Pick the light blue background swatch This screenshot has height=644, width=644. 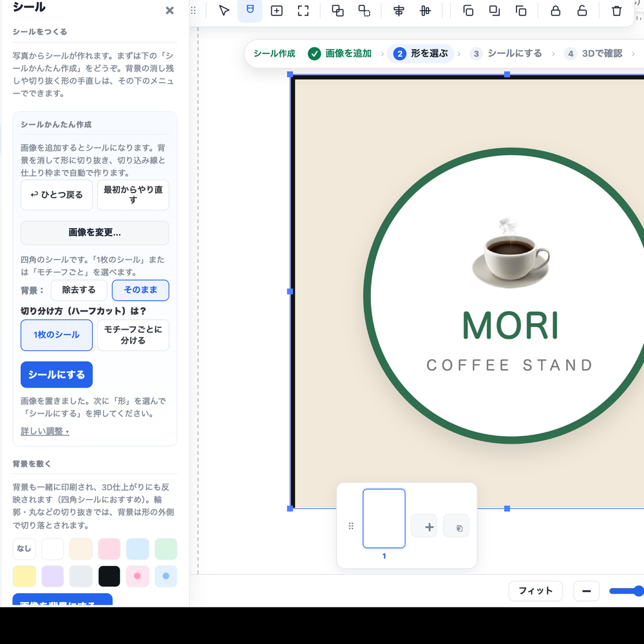[x=138, y=549]
